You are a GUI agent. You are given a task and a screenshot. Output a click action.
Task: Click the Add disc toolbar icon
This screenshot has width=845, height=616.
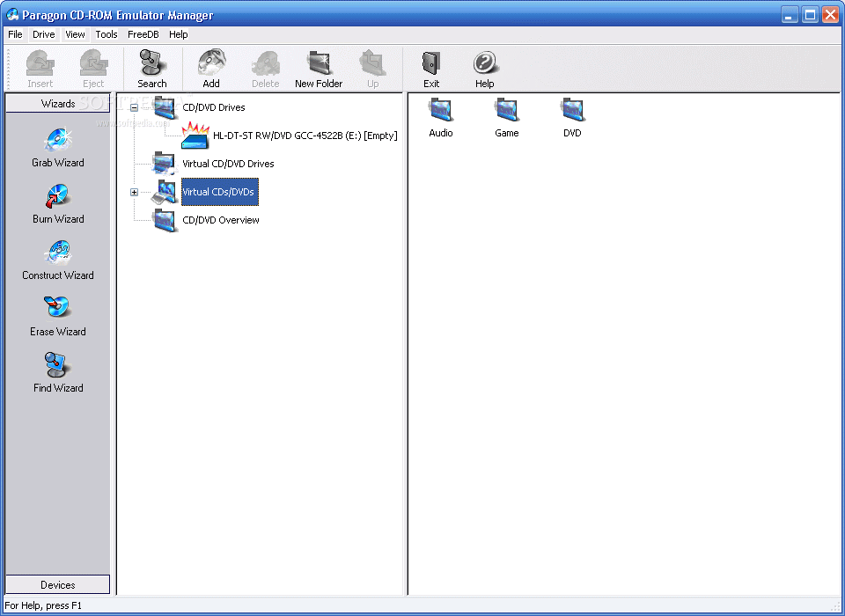[211, 63]
